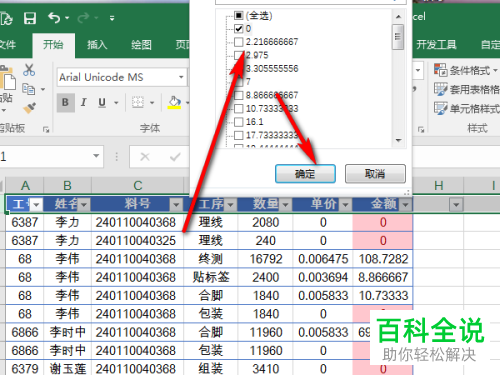Open the Clipboard dialog launcher
500x375 pixels.
pos(46,129)
